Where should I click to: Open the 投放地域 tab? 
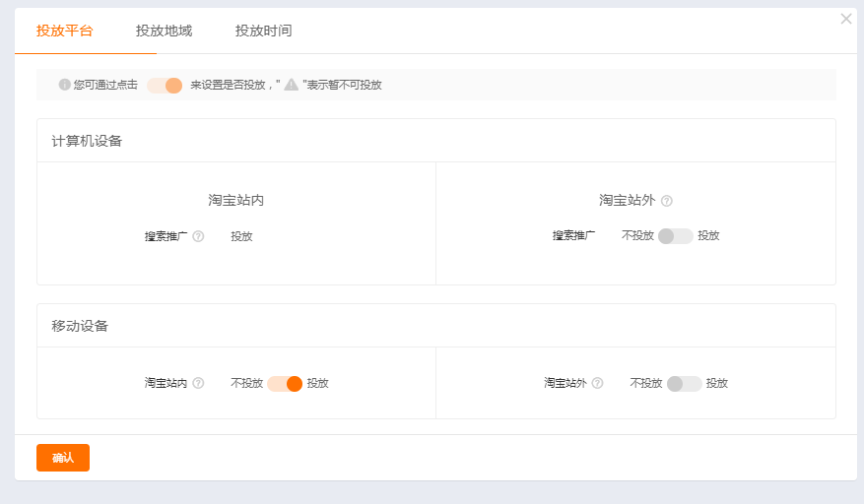coord(165,31)
